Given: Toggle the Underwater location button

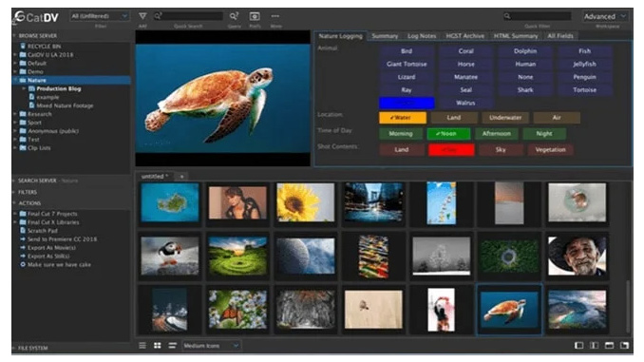Looking at the screenshot, I should pyautogui.click(x=505, y=118).
